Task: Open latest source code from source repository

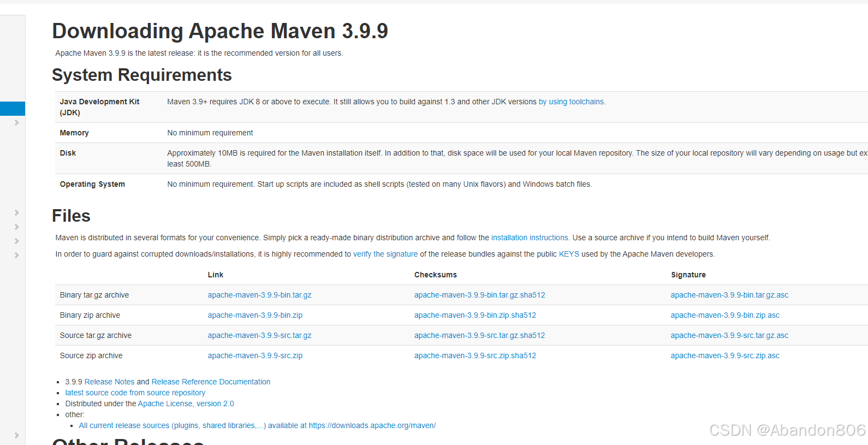Action: [x=135, y=393]
